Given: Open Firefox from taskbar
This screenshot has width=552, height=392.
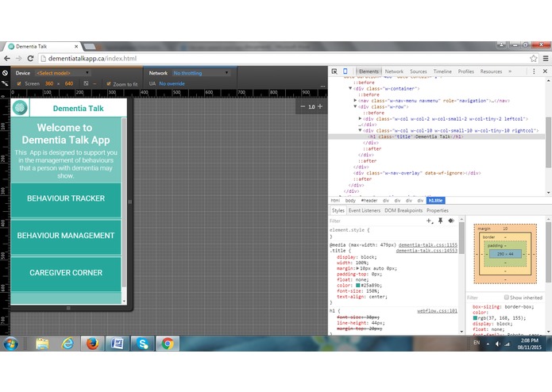Looking at the screenshot, I should pos(92,344).
